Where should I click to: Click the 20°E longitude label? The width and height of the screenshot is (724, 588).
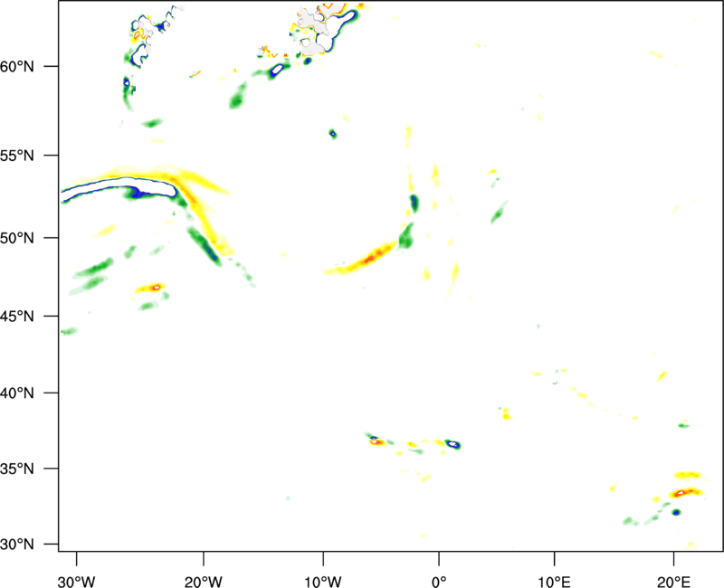[674, 582]
